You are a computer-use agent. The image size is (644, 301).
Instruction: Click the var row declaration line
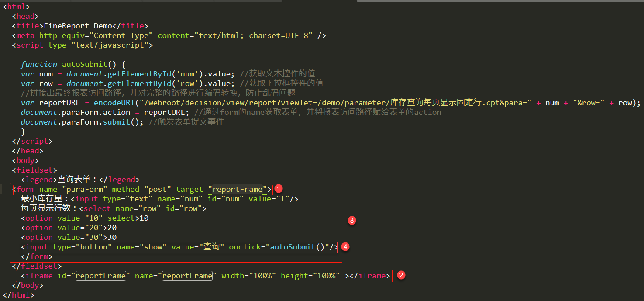pyautogui.click(x=172, y=83)
